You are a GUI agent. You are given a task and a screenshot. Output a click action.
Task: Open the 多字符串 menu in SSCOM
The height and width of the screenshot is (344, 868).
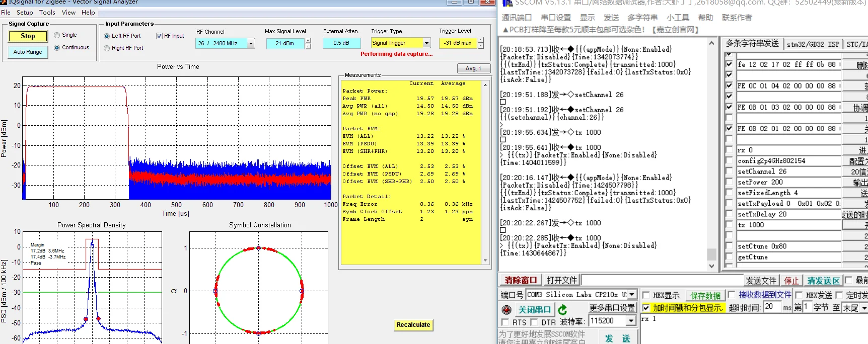point(642,18)
